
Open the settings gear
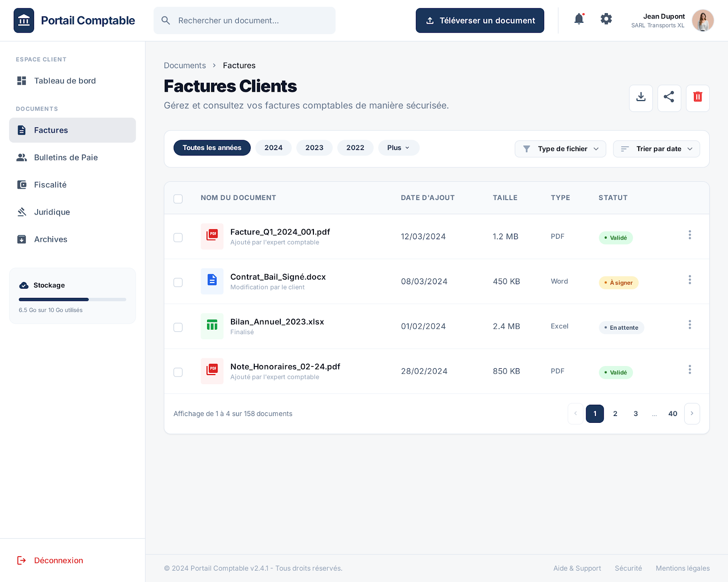(x=606, y=19)
